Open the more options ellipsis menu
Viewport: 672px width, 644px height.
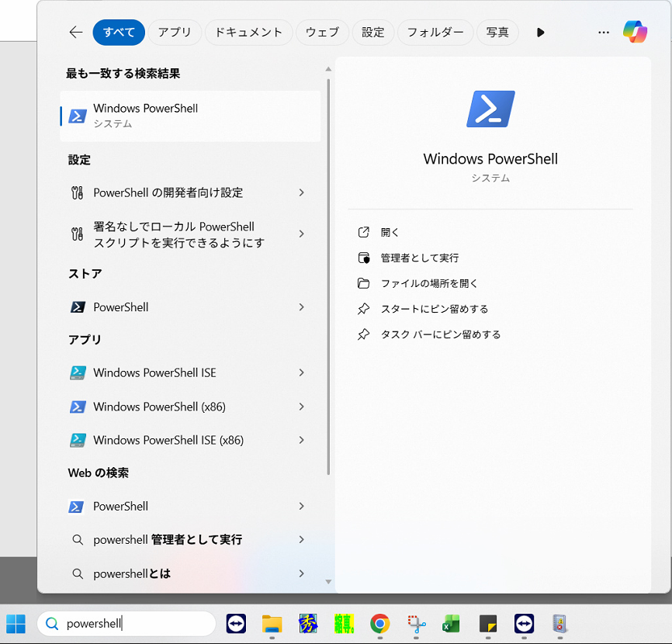[604, 32]
